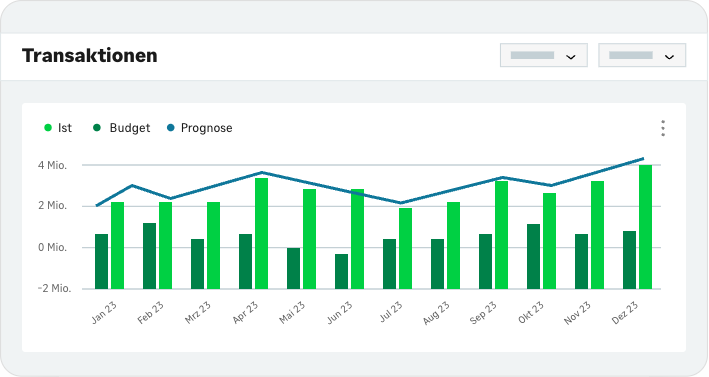Select the Ist bar for Apr 23
Image resolution: width=709 pixels, height=377 pixels.
pyautogui.click(x=261, y=233)
